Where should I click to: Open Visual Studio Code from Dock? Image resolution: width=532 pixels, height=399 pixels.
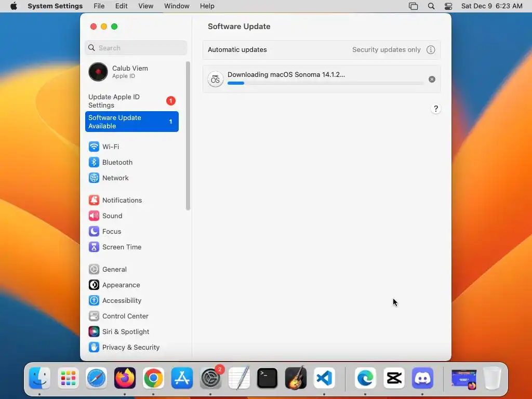point(324,378)
